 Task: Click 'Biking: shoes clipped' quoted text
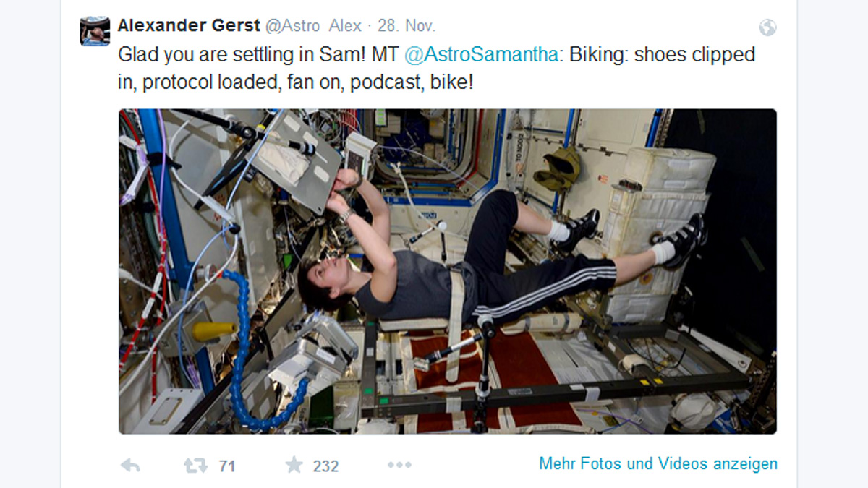point(663,55)
